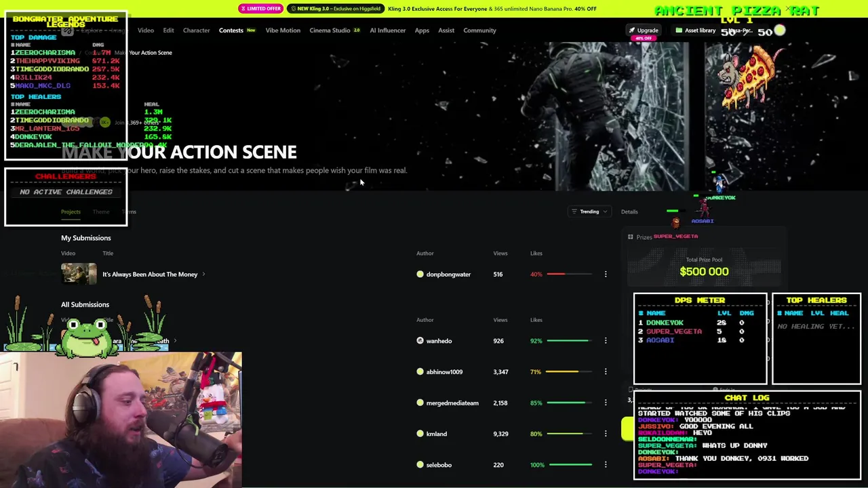Click the 516 views value in My Submissions
This screenshot has height=488, width=868.
(498, 274)
